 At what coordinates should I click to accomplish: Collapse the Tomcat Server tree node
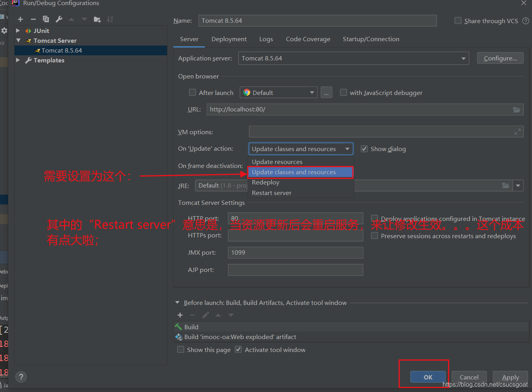pos(18,40)
